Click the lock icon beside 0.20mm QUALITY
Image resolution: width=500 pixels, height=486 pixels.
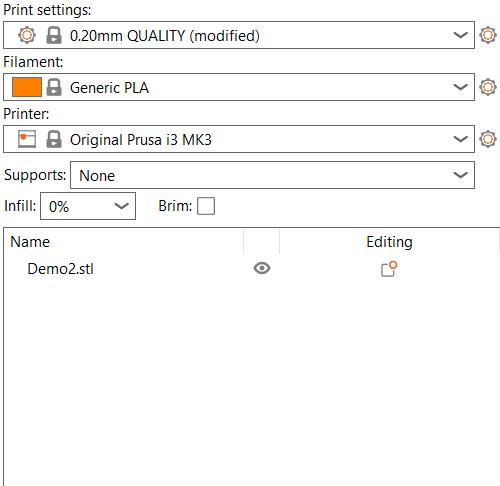coord(54,35)
